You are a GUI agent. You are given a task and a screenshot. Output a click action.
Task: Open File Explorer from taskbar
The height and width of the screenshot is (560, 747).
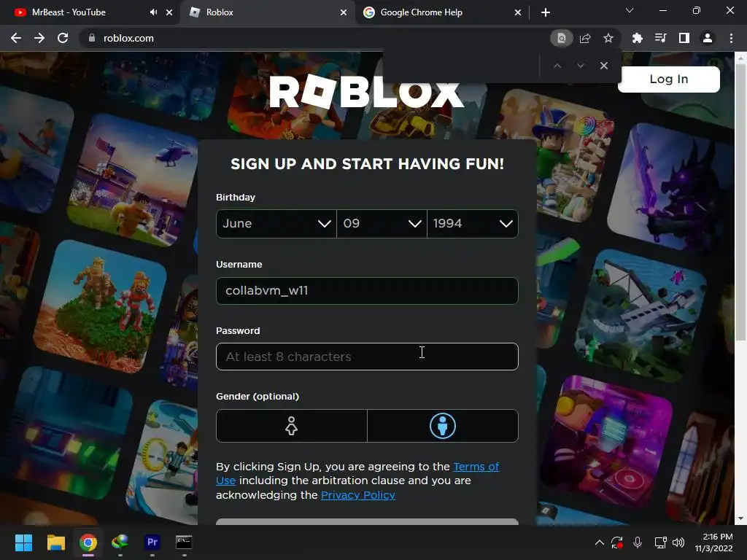(x=55, y=542)
